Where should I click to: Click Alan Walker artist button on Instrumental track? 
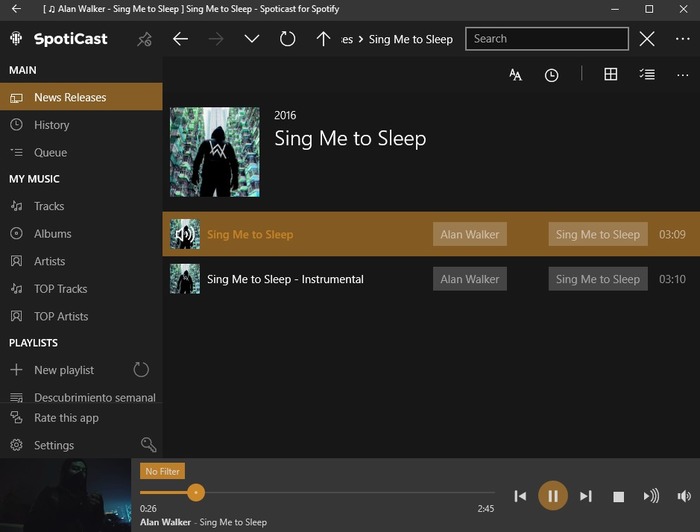[470, 279]
